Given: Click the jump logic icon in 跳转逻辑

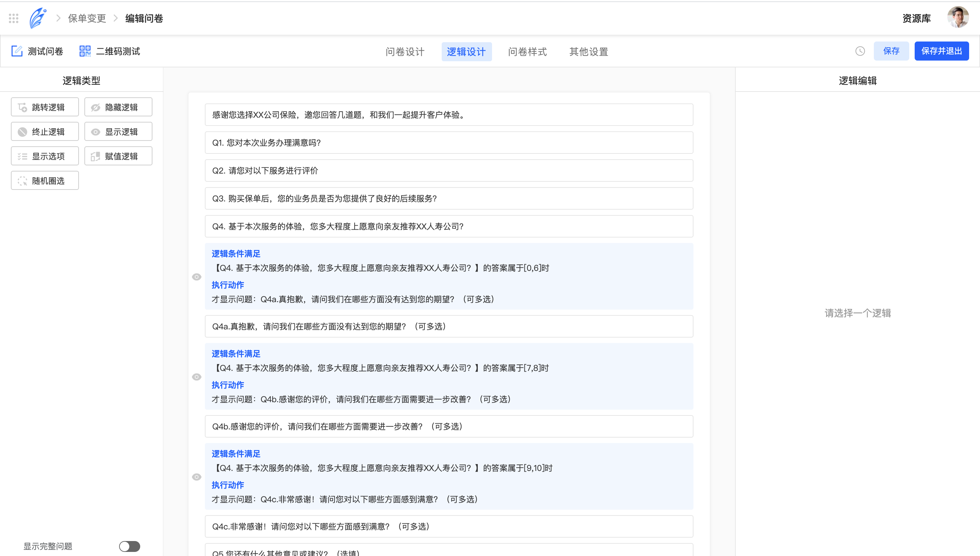Looking at the screenshot, I should 22,107.
